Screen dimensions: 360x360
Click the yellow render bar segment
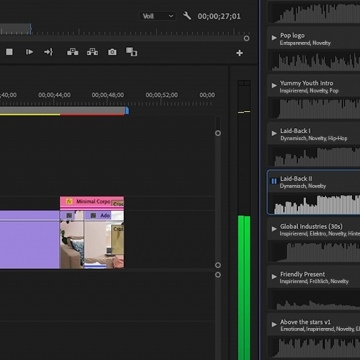click(x=30, y=115)
